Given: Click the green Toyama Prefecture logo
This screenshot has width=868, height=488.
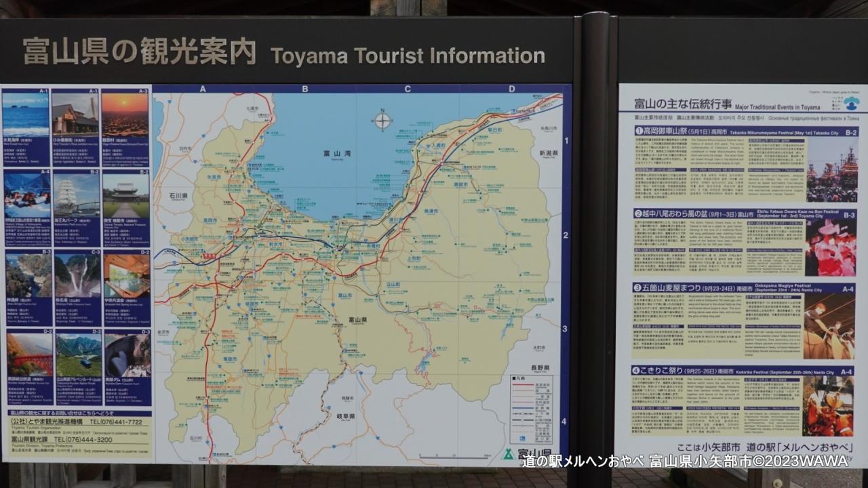Looking at the screenshot, I should coord(508,453).
